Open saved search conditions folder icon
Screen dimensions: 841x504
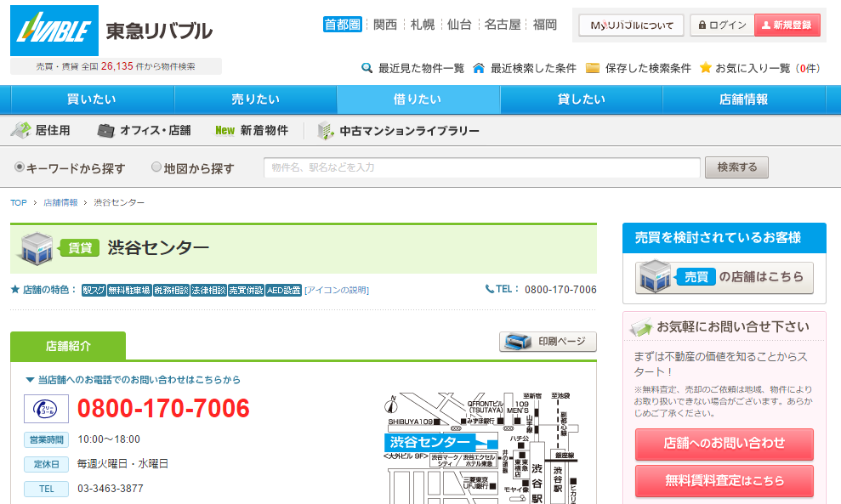[593, 68]
